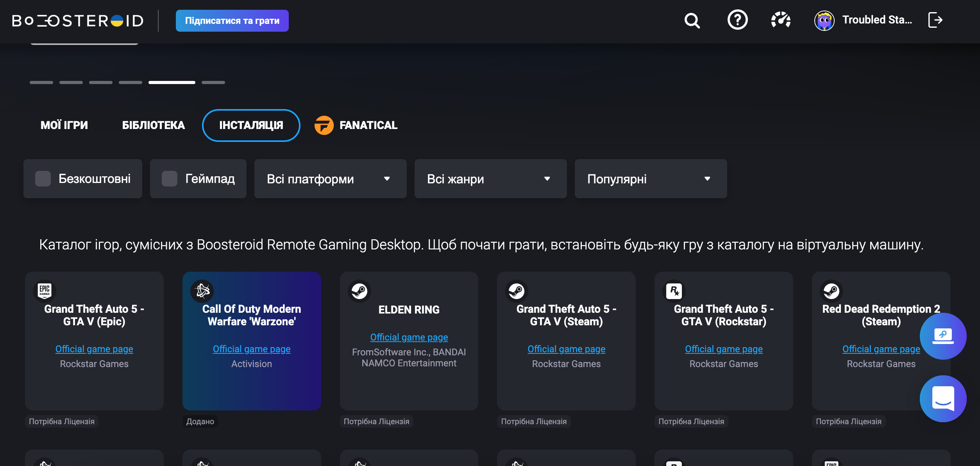980x466 pixels.
Task: Open Official game page link for Red Dead Redemption 2
Action: (x=881, y=349)
